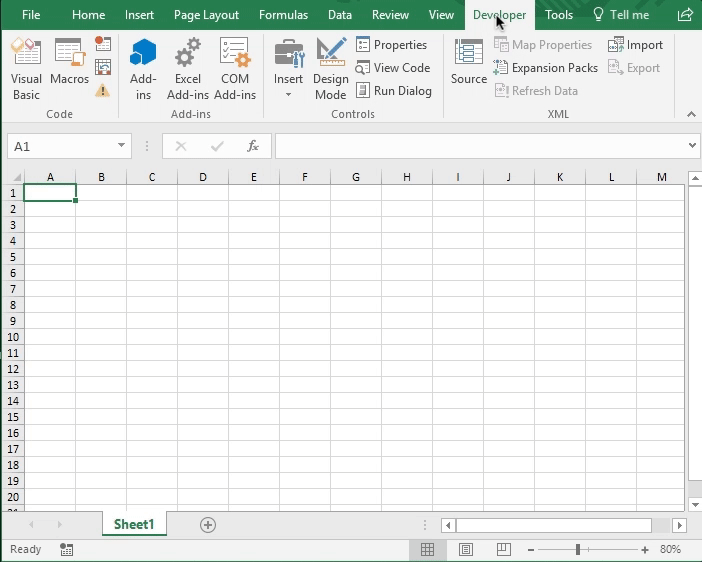Screen dimensions: 702x562
Task: Switch to Normal view
Action: point(427,549)
